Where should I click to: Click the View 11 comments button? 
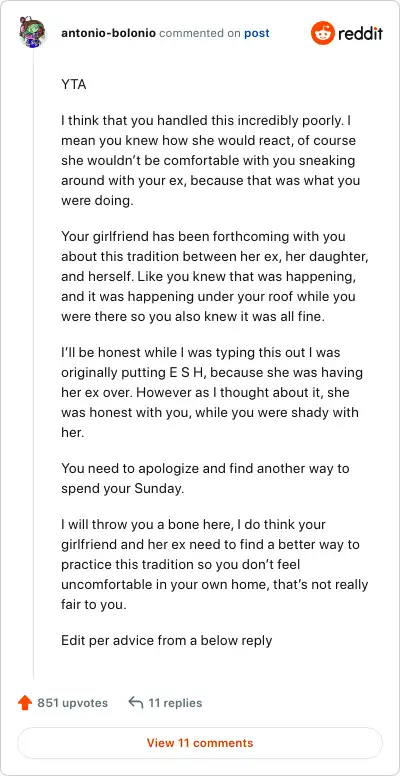200,743
